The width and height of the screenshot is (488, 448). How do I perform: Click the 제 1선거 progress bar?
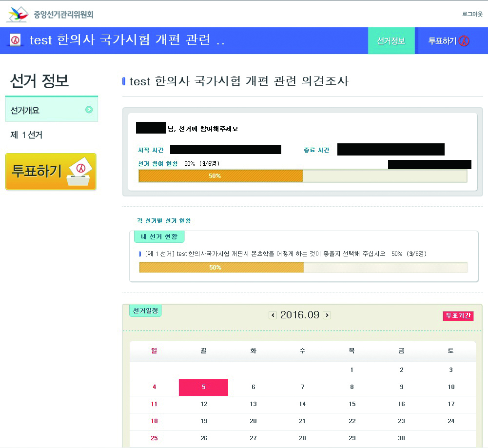[x=303, y=268]
